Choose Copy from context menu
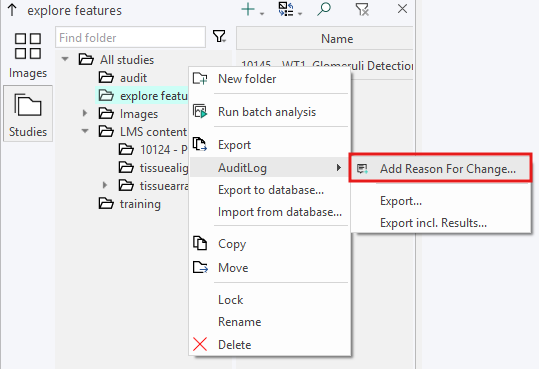 point(270,244)
